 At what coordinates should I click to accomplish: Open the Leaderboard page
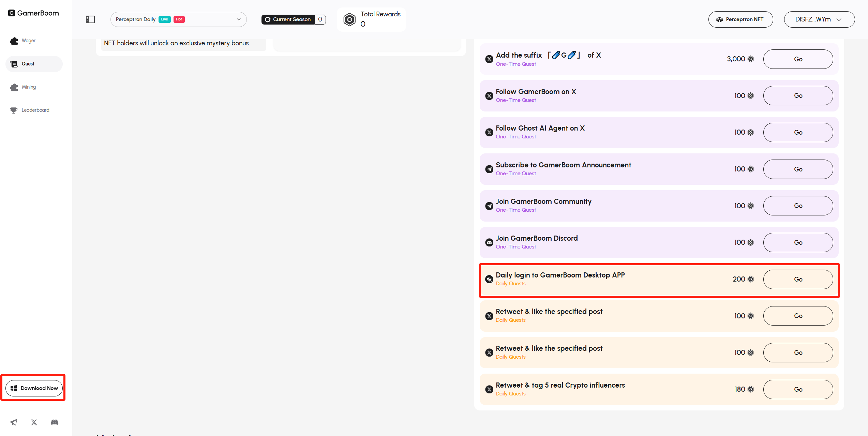[x=34, y=110]
